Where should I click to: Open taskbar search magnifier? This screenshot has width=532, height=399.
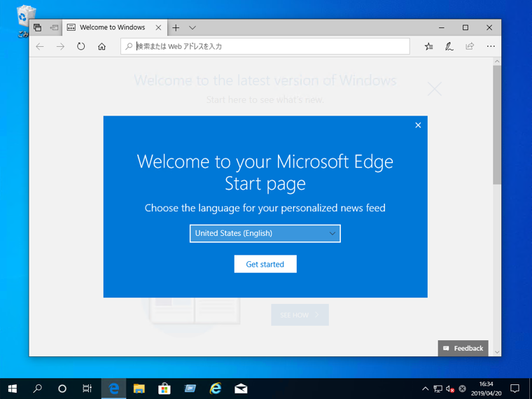point(37,388)
